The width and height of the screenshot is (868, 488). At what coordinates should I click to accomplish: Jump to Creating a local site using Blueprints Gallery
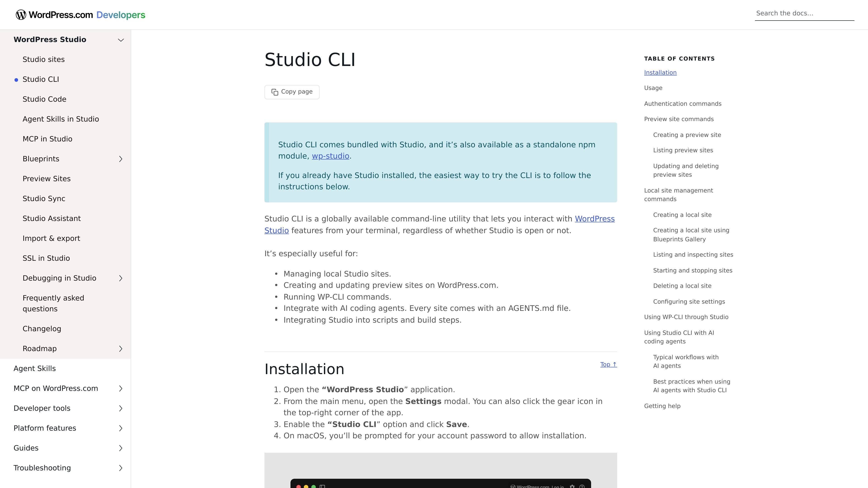(x=691, y=235)
